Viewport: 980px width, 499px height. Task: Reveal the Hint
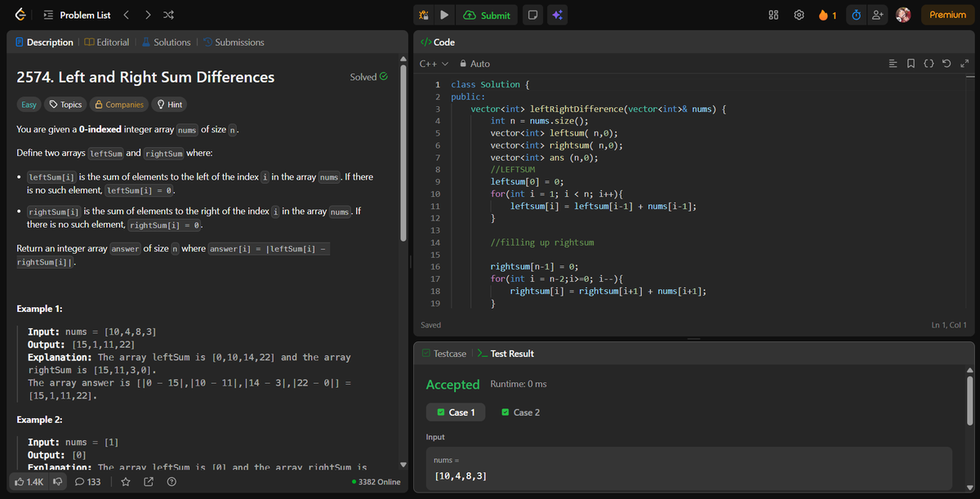[x=170, y=105]
